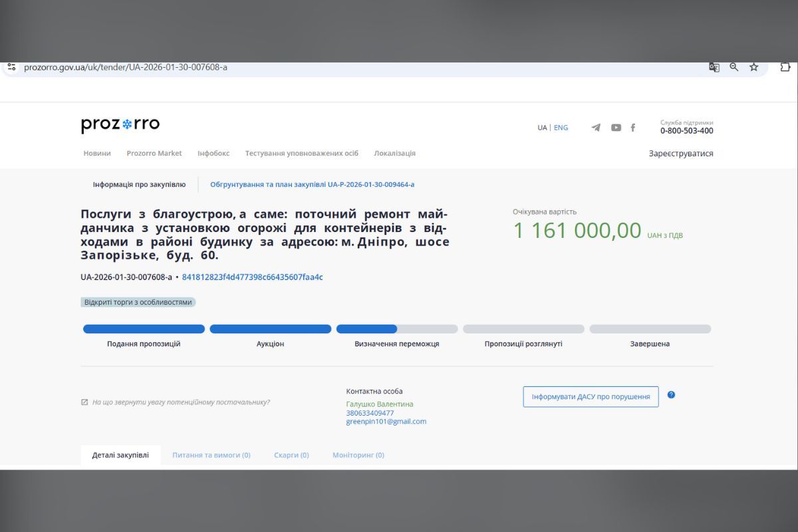
Task: Click the Google Translate icon in address bar
Action: 714,67
